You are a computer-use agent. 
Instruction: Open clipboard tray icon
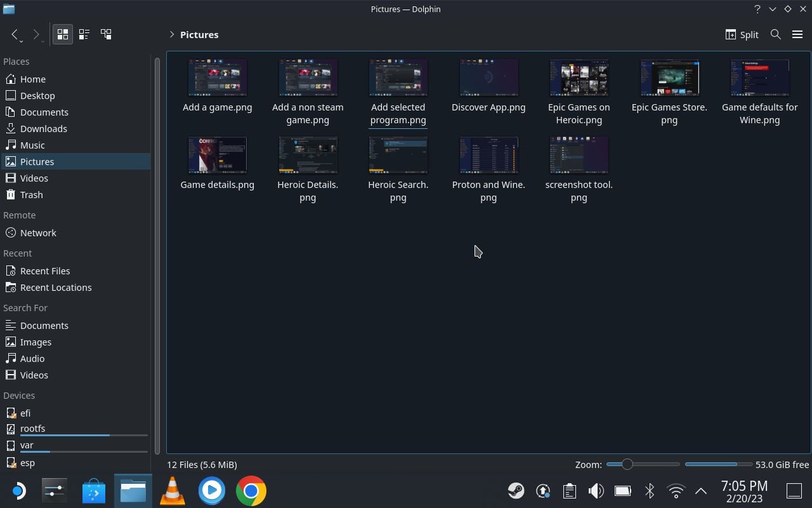[x=569, y=491]
